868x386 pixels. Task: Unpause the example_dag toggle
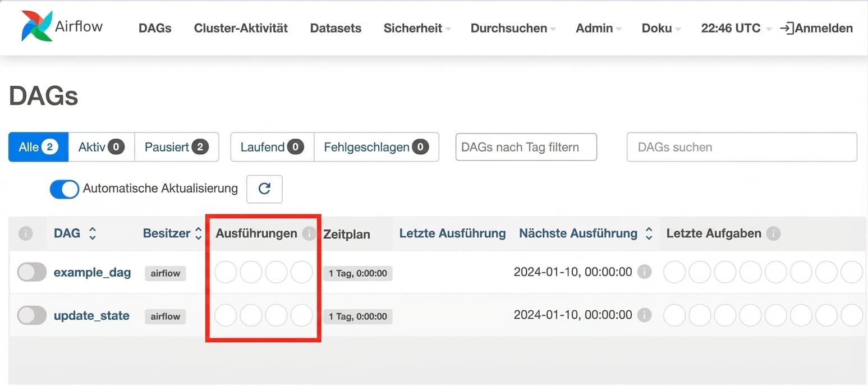(32, 272)
